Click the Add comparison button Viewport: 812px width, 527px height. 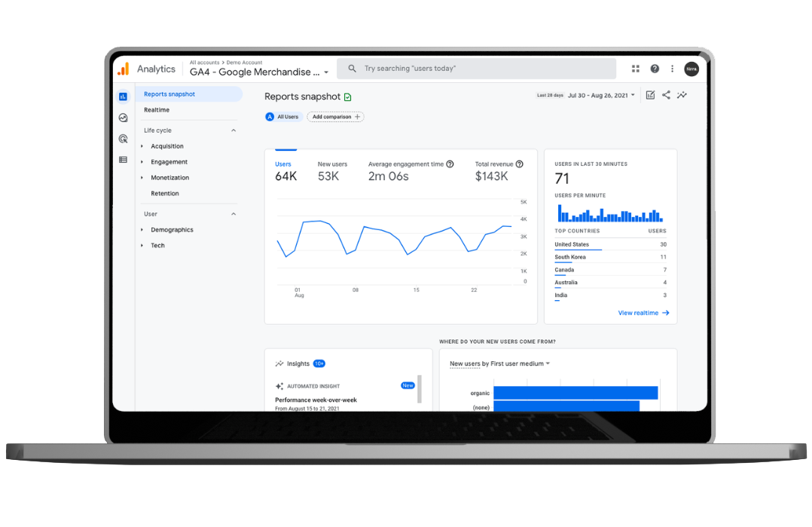pos(336,117)
